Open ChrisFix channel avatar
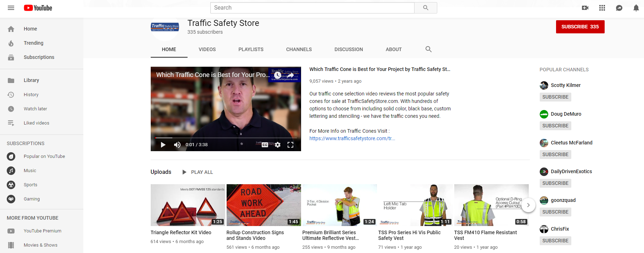The height and width of the screenshot is (253, 644). [x=544, y=229]
